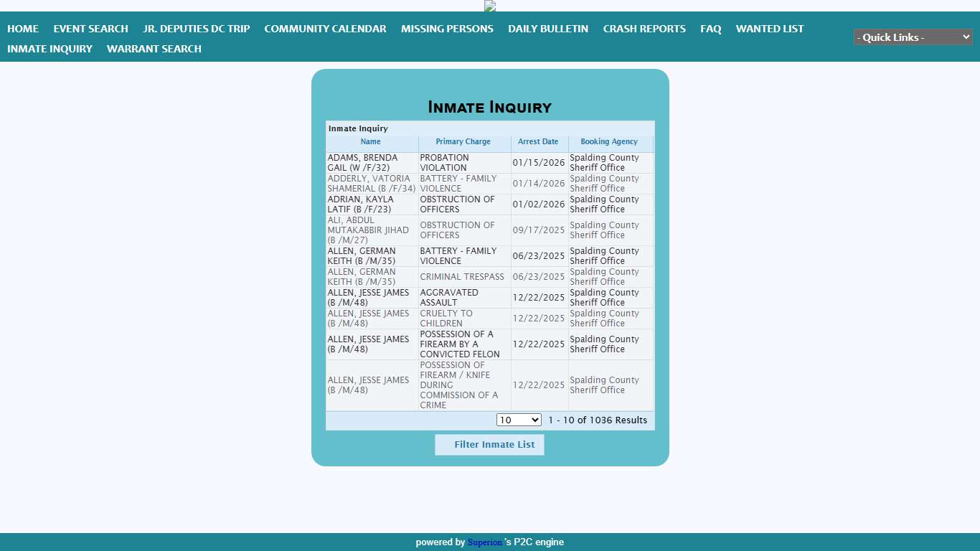View the Daily Bulletin
The image size is (980, 551).
pyautogui.click(x=548, y=29)
